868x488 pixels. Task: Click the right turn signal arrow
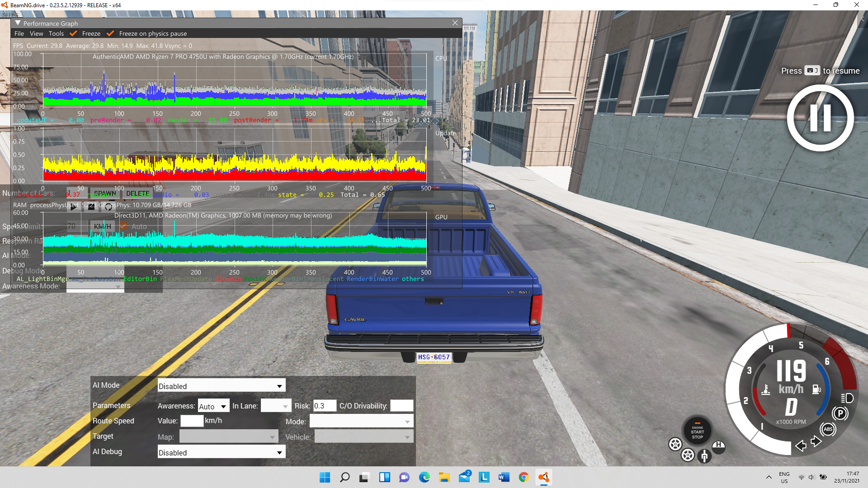pos(816,441)
